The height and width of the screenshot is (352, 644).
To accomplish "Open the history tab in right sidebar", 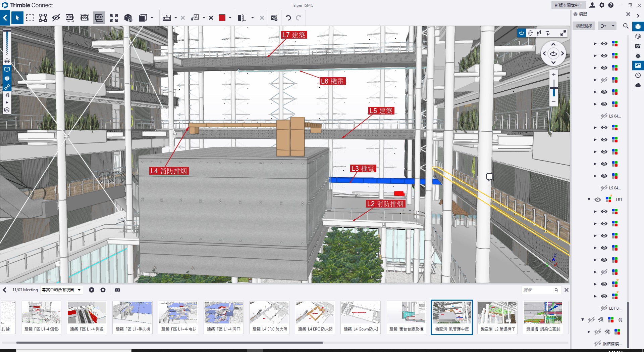I will click(638, 75).
